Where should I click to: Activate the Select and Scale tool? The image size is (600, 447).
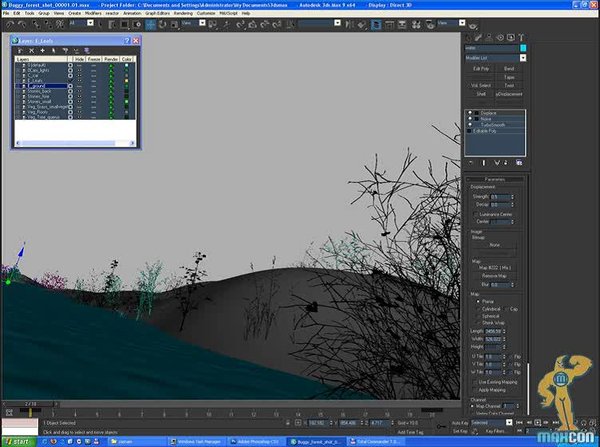coord(174,25)
